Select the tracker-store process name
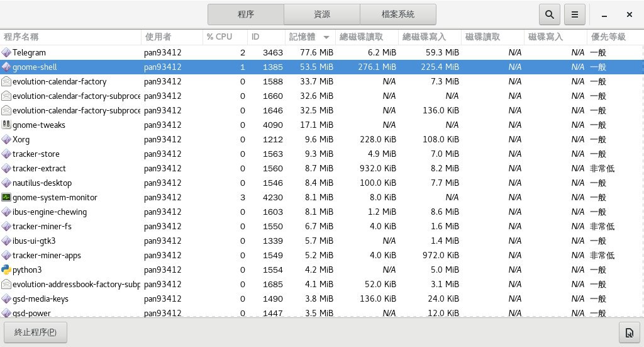 (36, 154)
